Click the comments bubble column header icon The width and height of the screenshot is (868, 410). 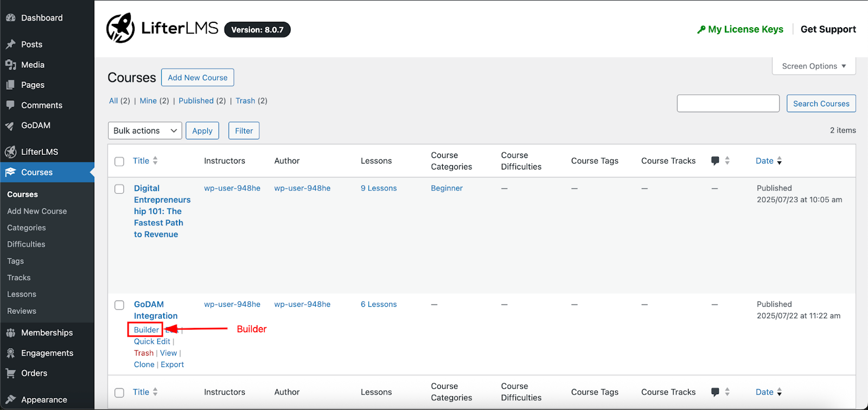(x=715, y=161)
